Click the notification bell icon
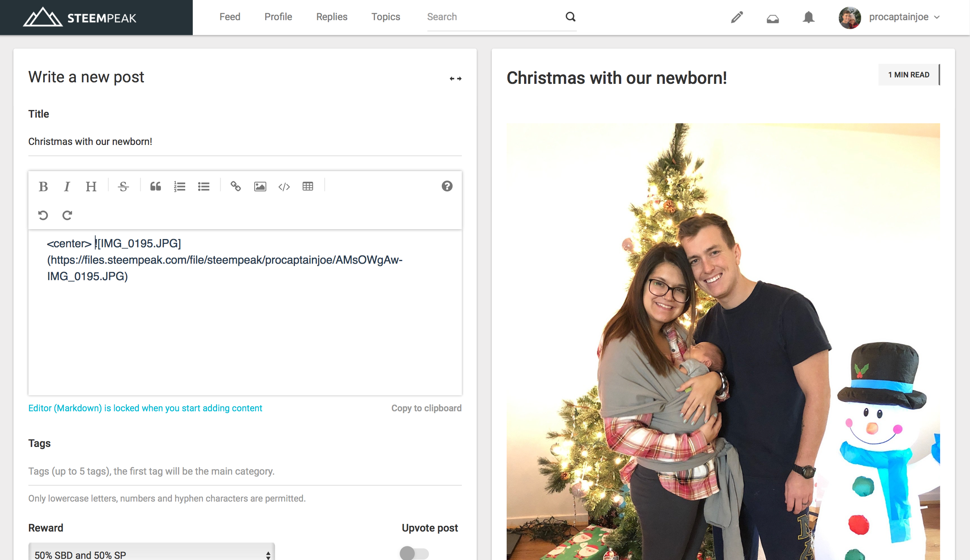This screenshot has width=970, height=560. click(809, 17)
